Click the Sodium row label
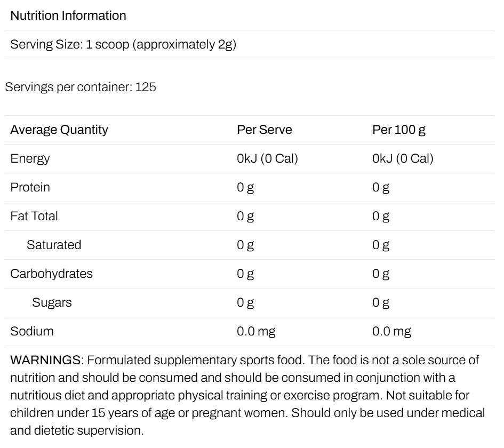This screenshot has height=448, width=504. [32, 331]
